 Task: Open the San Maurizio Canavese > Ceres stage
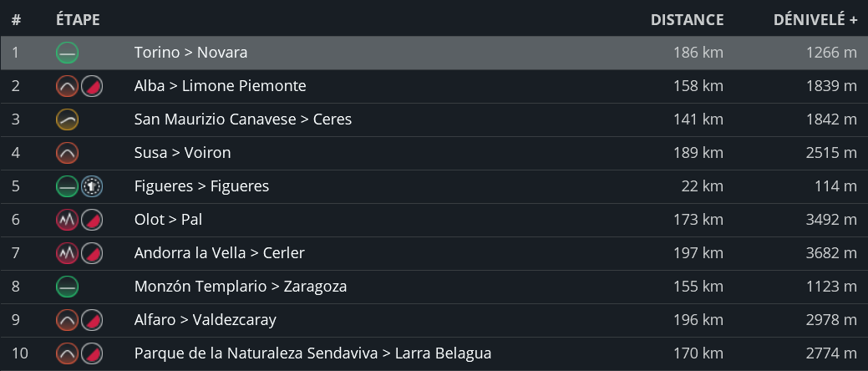242,119
